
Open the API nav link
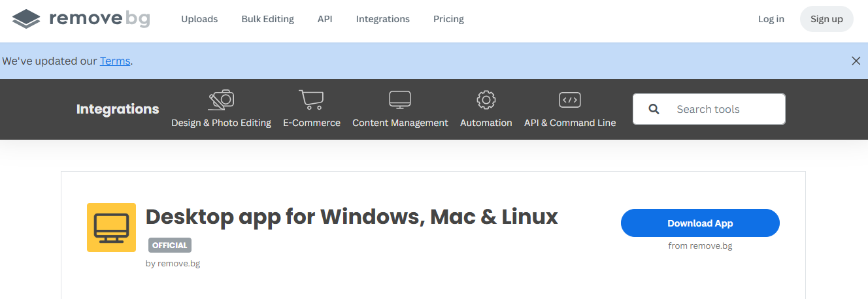pos(325,19)
